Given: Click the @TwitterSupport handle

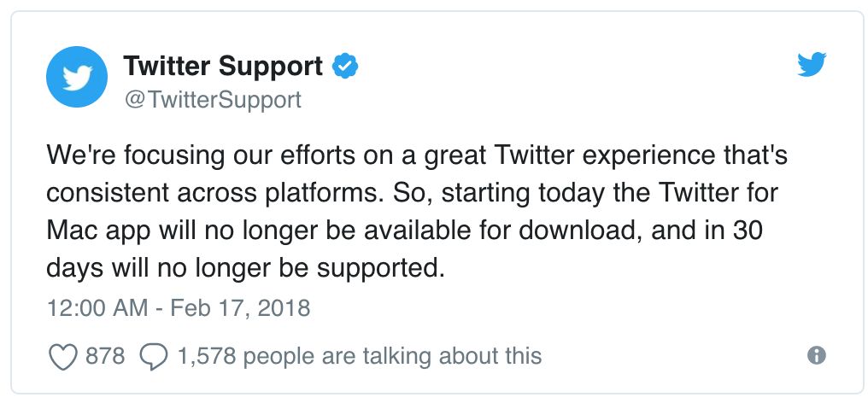Looking at the screenshot, I should pos(212,100).
